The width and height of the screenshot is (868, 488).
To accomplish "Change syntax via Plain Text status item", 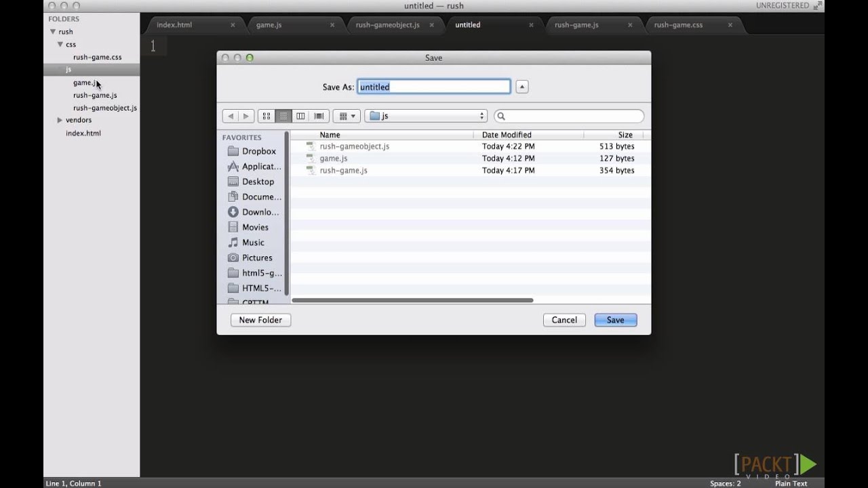I will pyautogui.click(x=791, y=483).
